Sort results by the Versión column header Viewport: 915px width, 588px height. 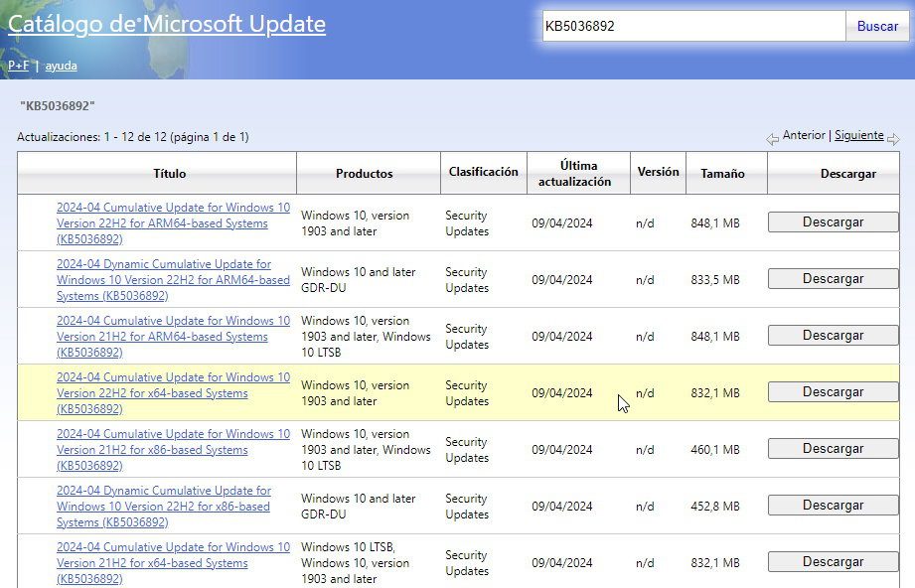(659, 172)
